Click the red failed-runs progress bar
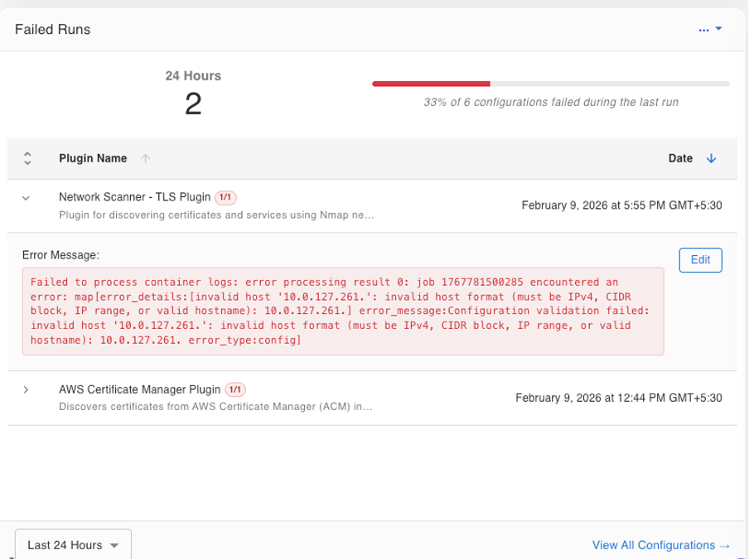Screen dimensions: 749x560 pyautogui.click(x=431, y=84)
